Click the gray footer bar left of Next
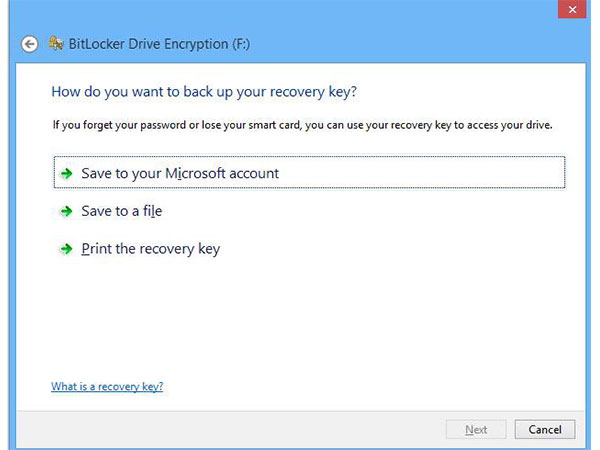This screenshot has width=600, height=450. pos(230,429)
